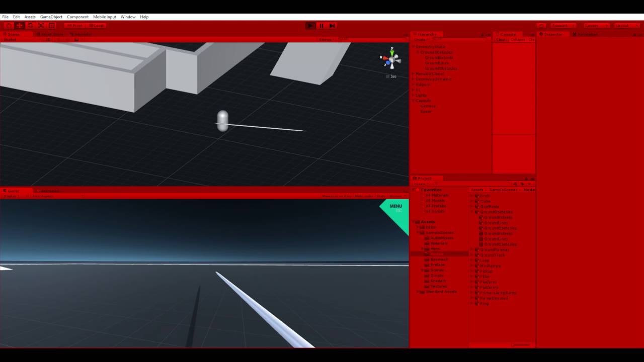This screenshot has width=644, height=362.
Task: Activate the Rotate tool
Action: 30,26
